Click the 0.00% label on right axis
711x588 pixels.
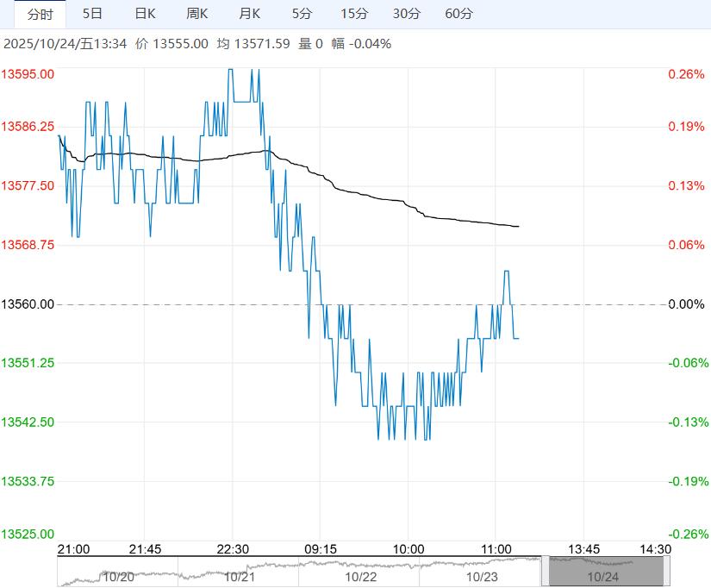687,304
